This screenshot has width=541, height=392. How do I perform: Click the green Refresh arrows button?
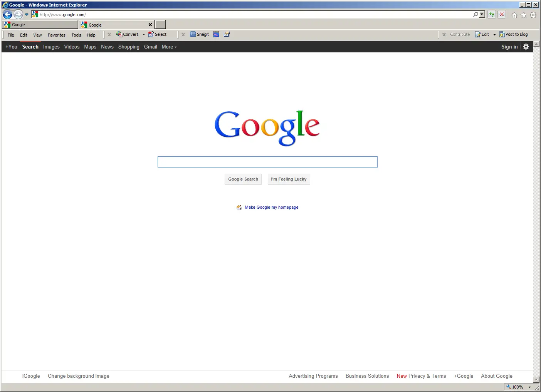(492, 14)
